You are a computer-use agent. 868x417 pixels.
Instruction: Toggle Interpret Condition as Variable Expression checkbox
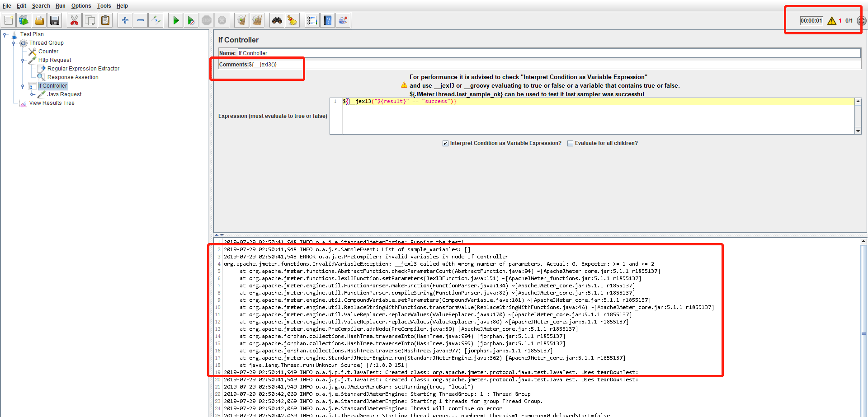[x=446, y=143]
